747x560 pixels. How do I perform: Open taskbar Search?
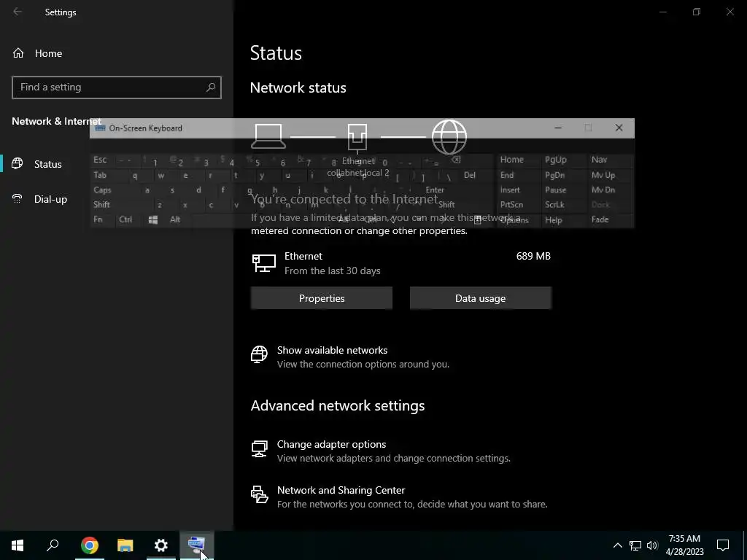pos(53,545)
